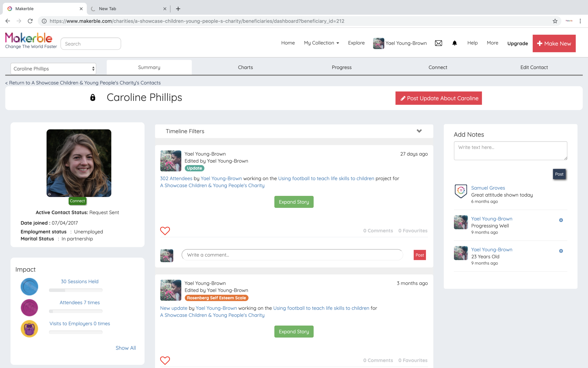Switch to the Summary tab
The image size is (588, 368).
coord(149,67)
